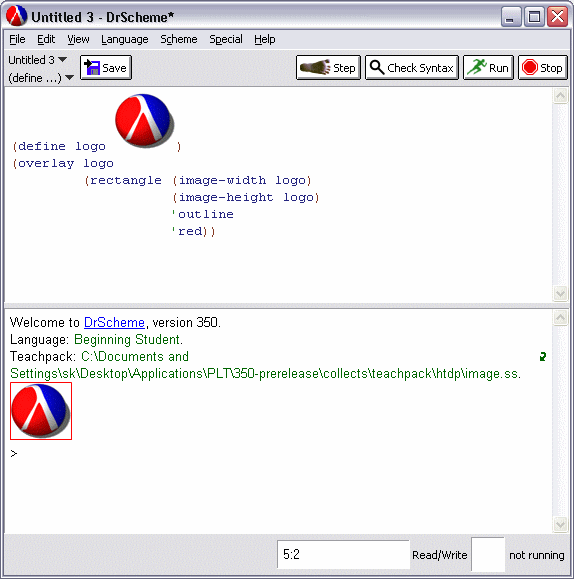Click the 'not running' status text
The image size is (574, 579).
(537, 555)
